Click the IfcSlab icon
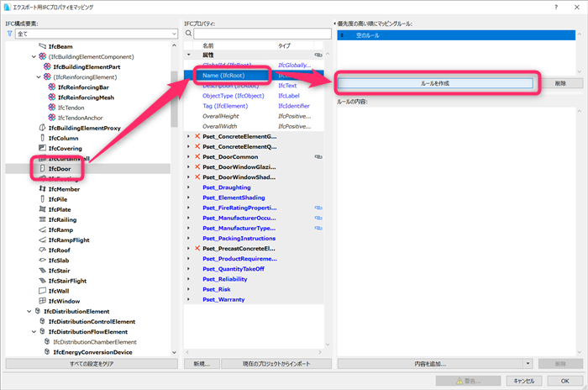 [42, 260]
